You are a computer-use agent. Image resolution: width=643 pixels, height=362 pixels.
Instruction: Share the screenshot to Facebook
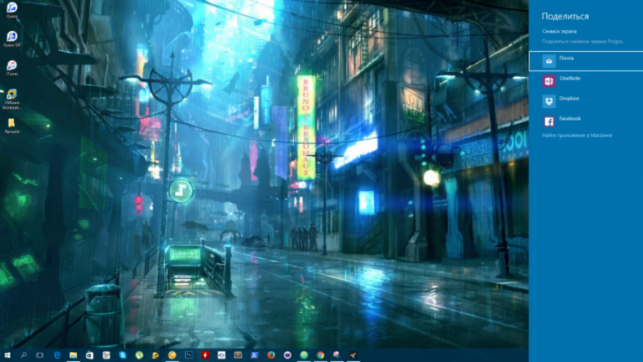tap(586, 121)
